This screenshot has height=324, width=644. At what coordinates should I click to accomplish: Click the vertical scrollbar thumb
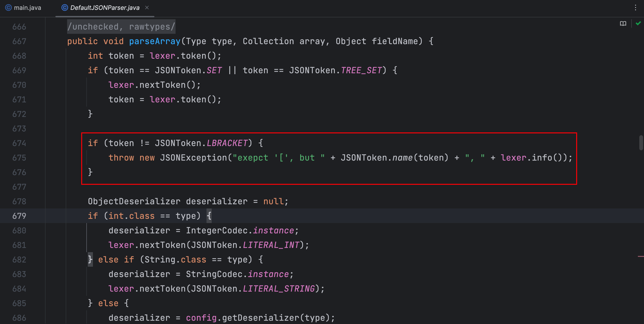641,143
